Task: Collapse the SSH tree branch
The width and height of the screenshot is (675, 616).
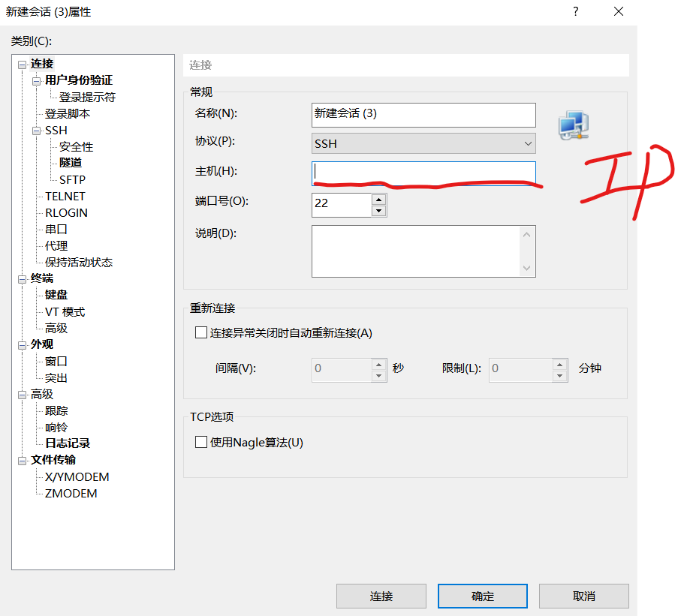Action: (x=35, y=130)
